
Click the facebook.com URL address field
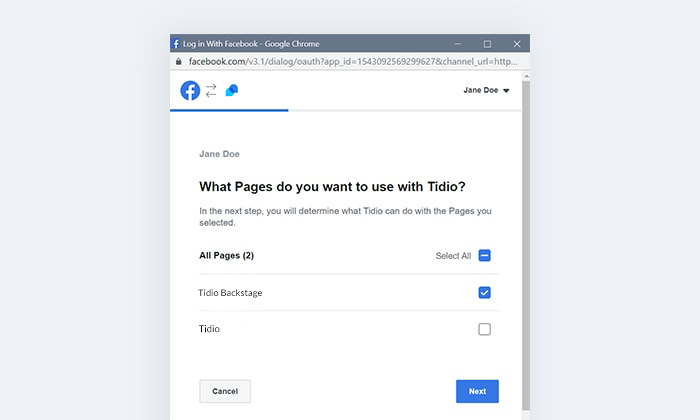tap(353, 62)
